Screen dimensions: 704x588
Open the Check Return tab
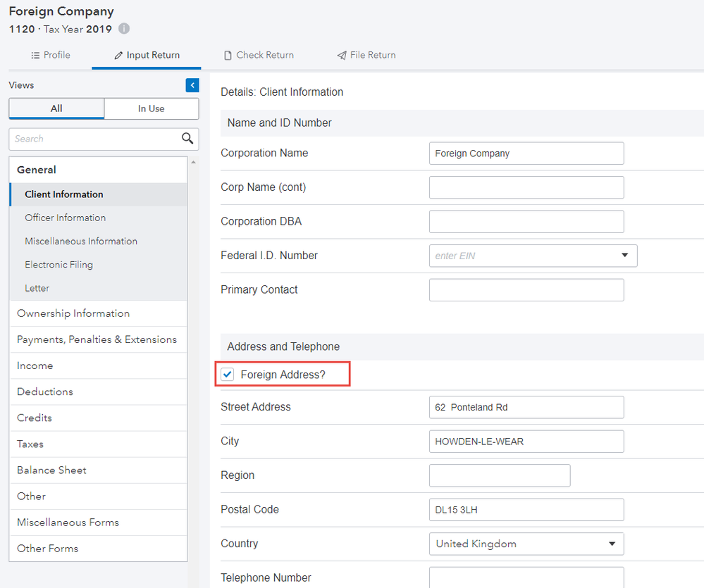point(258,55)
